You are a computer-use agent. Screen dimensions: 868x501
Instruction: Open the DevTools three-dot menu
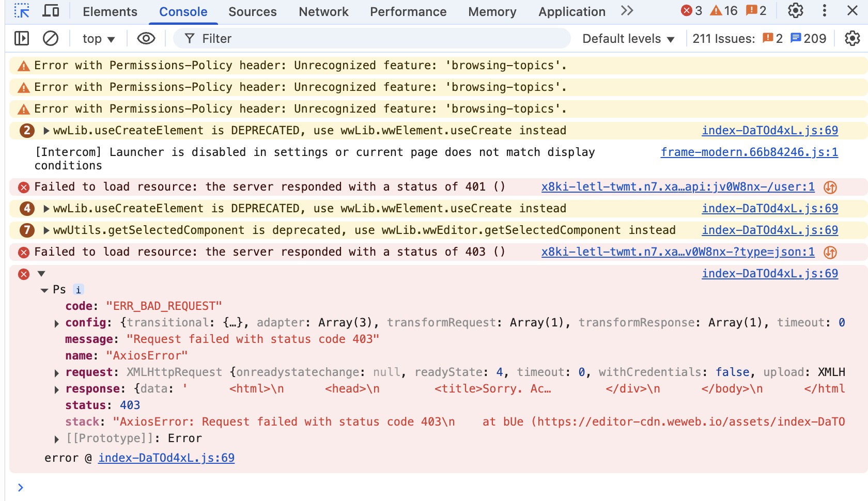click(x=825, y=10)
